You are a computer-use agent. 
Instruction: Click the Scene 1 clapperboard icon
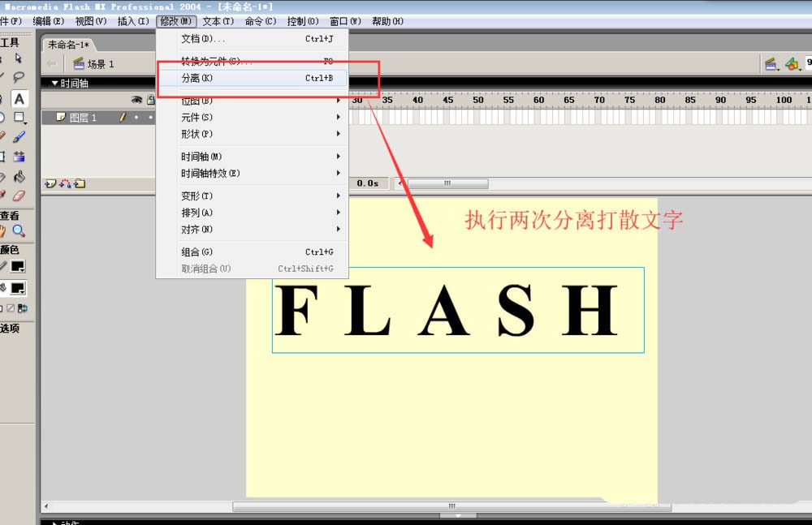(79, 63)
